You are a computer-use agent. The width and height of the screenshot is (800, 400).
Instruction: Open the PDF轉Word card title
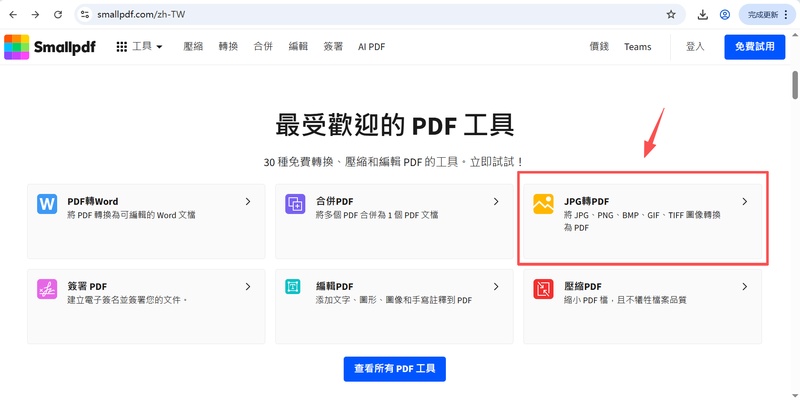coord(93,202)
